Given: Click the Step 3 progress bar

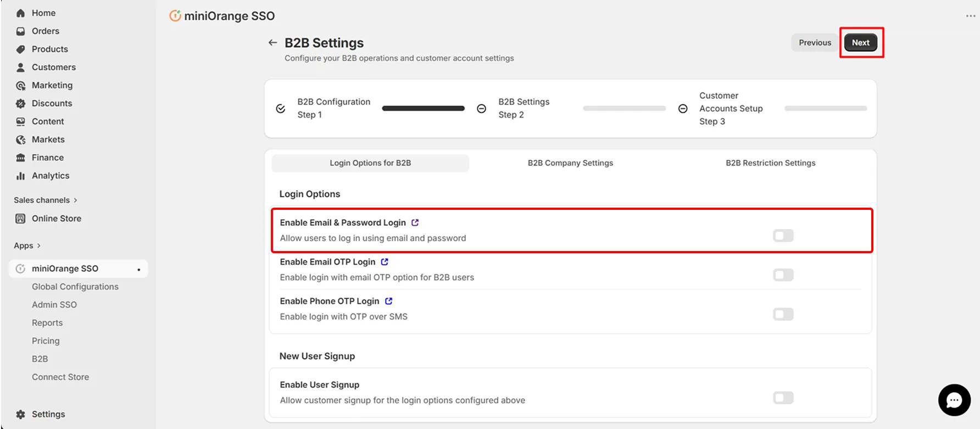Looking at the screenshot, I should tap(826, 109).
